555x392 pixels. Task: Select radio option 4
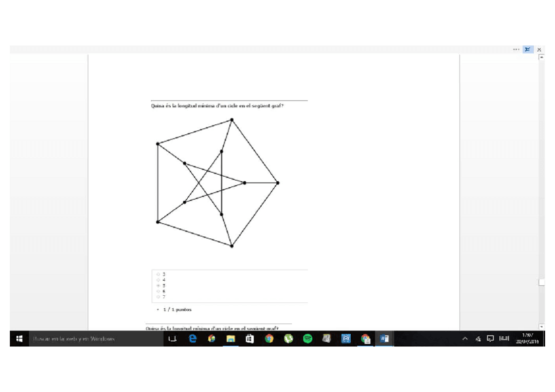pyautogui.click(x=158, y=280)
